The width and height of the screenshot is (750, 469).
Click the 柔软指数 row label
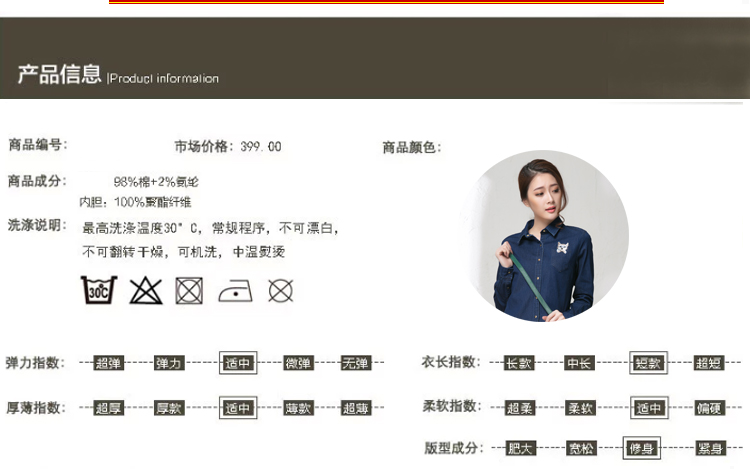click(x=452, y=406)
